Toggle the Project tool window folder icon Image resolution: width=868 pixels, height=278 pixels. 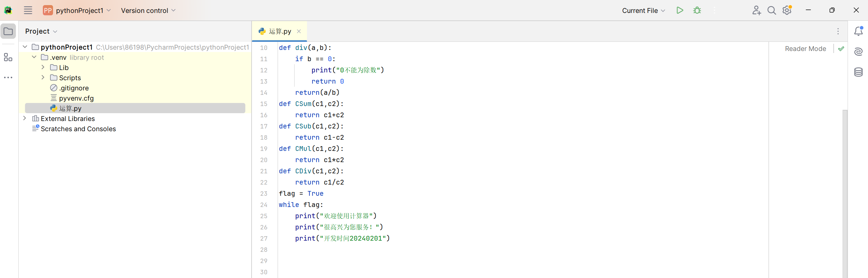8,31
